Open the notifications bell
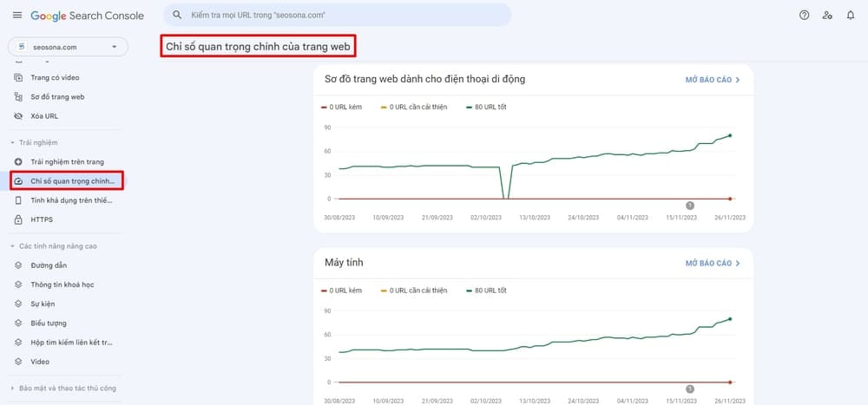Viewport: 868px width, 405px height. click(851, 15)
